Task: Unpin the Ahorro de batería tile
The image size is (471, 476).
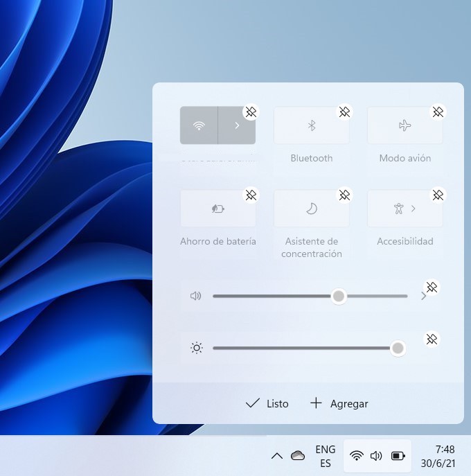Action: 251,195
